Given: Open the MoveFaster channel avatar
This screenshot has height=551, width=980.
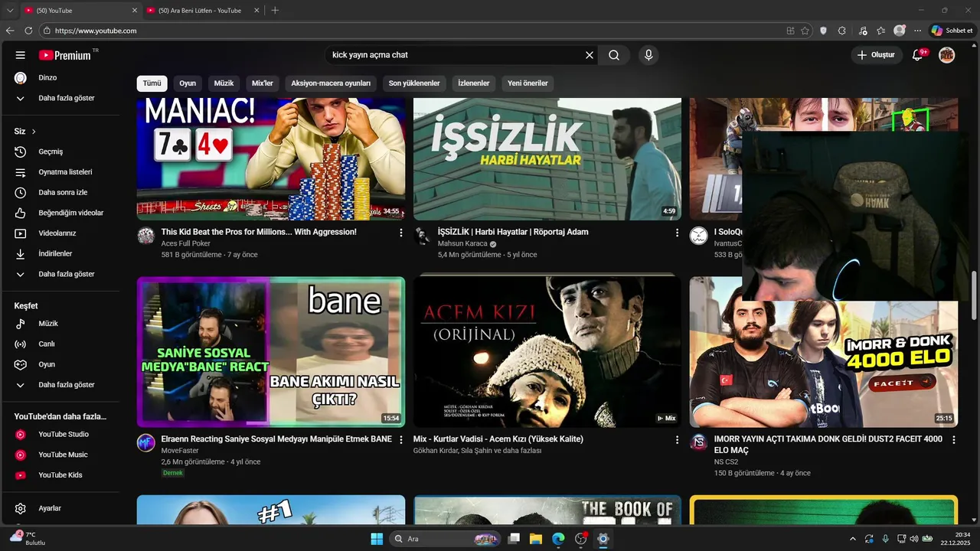Looking at the screenshot, I should coord(146,443).
